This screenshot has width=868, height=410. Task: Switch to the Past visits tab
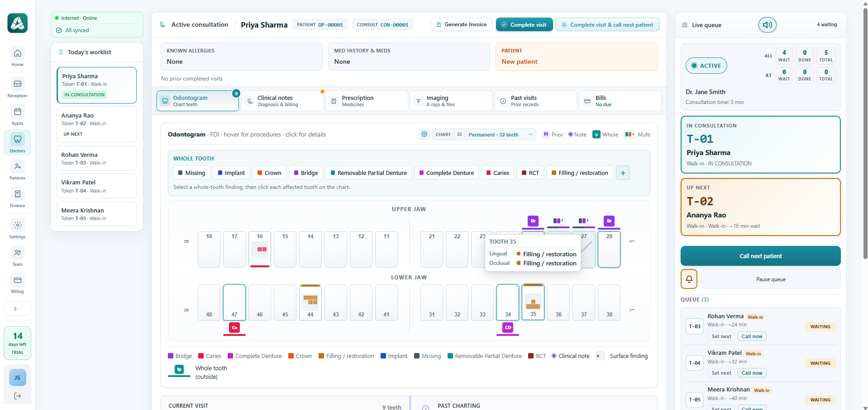[x=536, y=101]
